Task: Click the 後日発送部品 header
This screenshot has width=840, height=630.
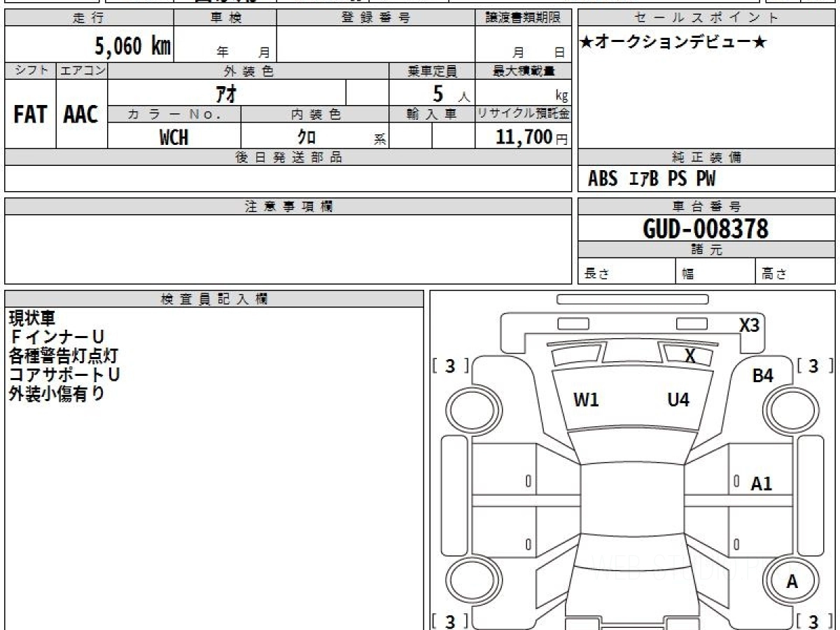Action: point(288,157)
